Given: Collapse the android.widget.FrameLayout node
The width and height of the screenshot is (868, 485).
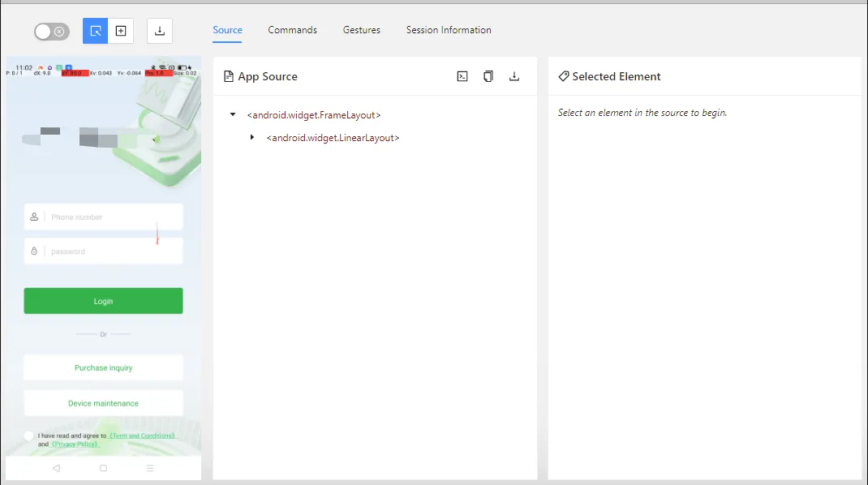Looking at the screenshot, I should [234, 115].
